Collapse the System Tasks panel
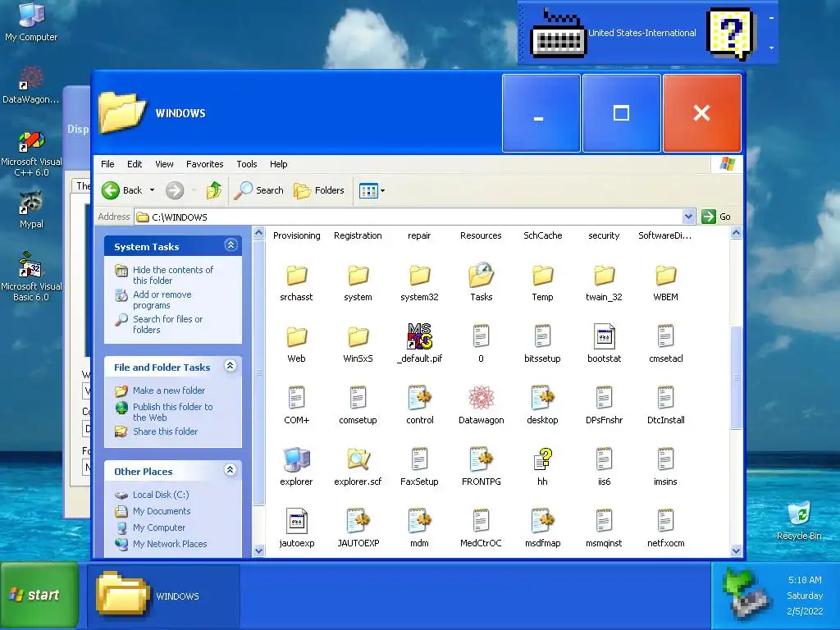840x630 pixels. (x=231, y=245)
